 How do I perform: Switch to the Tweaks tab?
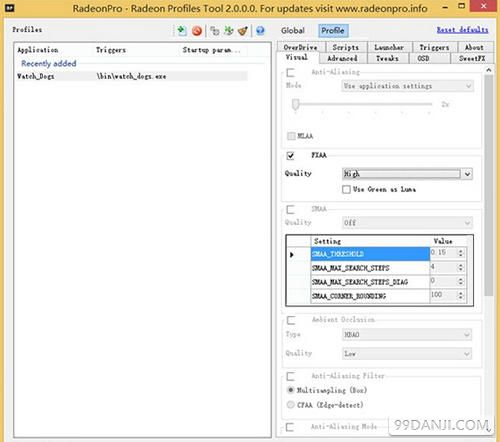[x=387, y=58]
